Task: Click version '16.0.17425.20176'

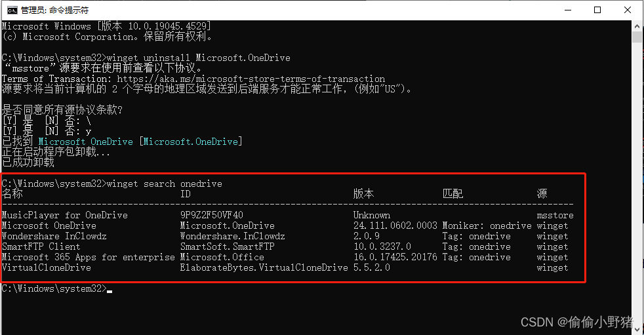Action: (395, 258)
